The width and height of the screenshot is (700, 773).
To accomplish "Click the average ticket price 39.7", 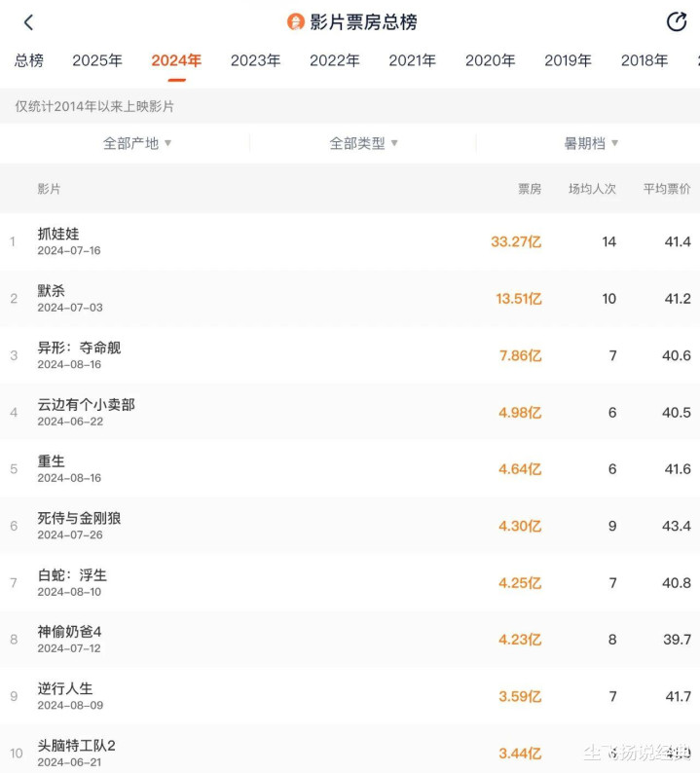I will point(677,640).
